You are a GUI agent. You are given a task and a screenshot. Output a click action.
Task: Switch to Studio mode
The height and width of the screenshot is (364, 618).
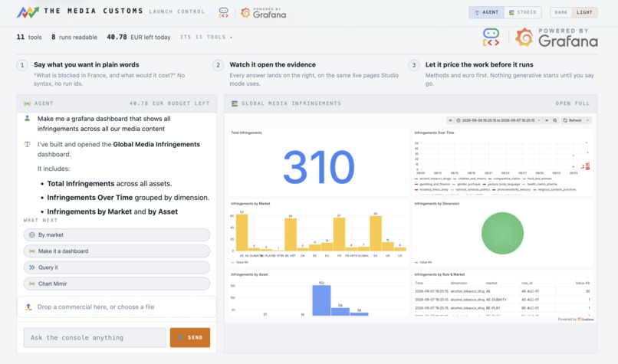click(523, 12)
